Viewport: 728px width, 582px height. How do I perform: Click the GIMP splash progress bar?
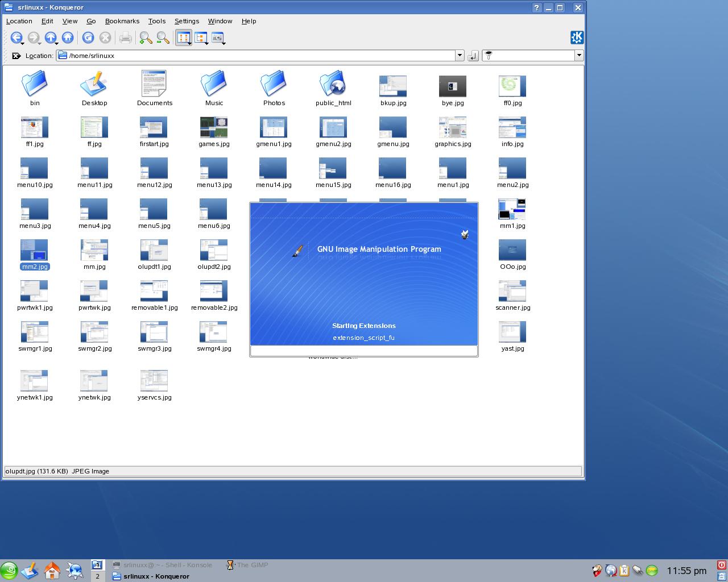[363, 351]
